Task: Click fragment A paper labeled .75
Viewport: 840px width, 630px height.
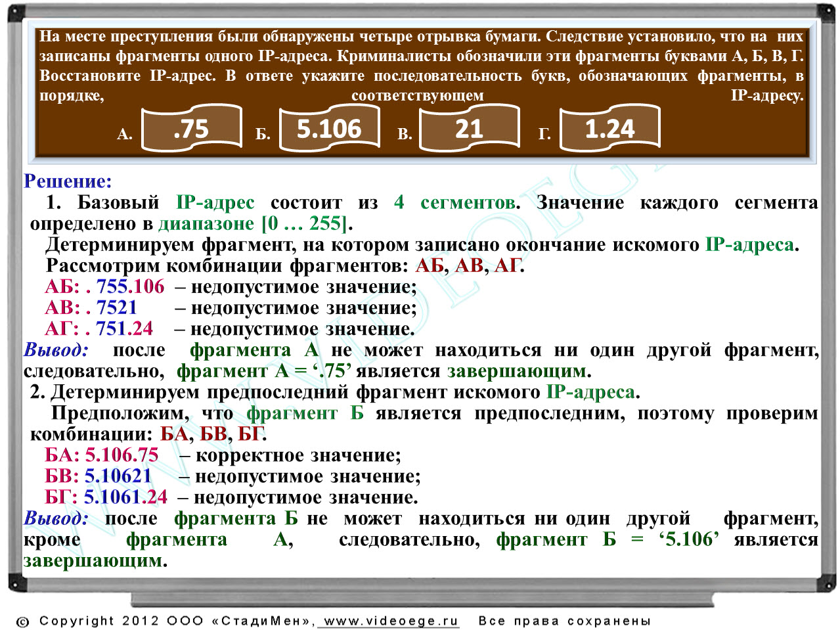Action: (x=192, y=129)
